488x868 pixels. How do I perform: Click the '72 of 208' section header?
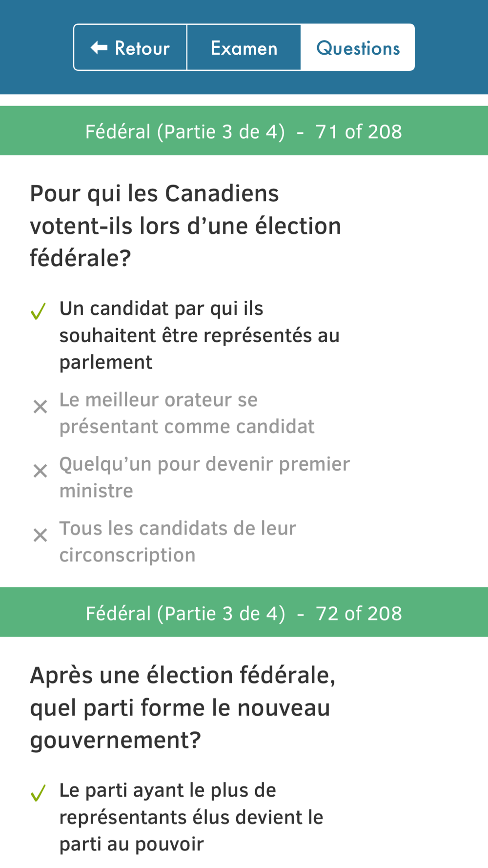click(x=244, y=613)
